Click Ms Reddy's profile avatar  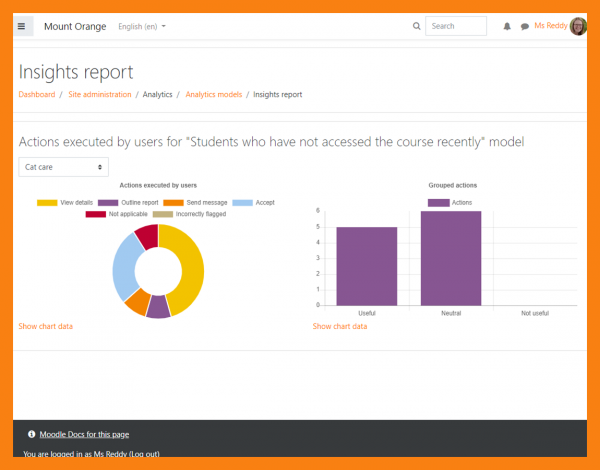click(577, 26)
